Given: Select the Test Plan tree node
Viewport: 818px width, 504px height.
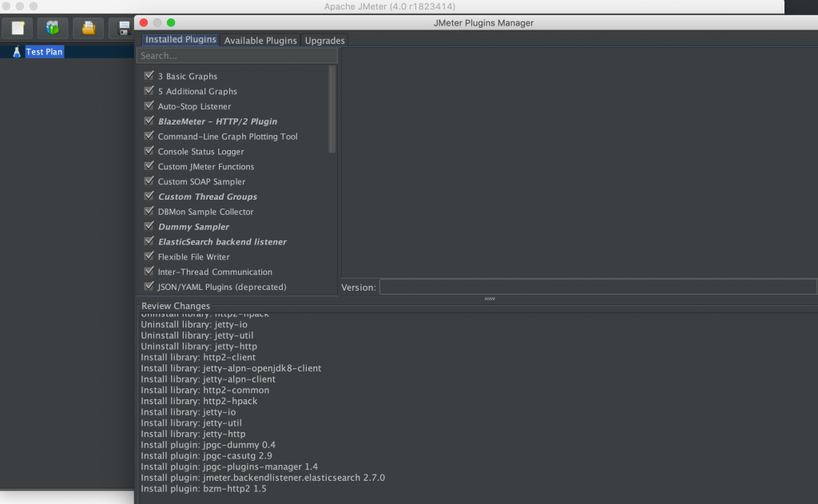Looking at the screenshot, I should point(44,52).
